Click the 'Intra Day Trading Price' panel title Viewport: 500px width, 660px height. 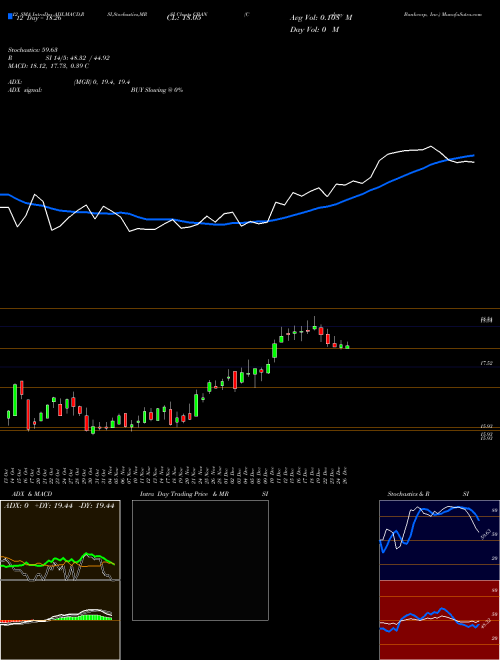[x=174, y=494]
